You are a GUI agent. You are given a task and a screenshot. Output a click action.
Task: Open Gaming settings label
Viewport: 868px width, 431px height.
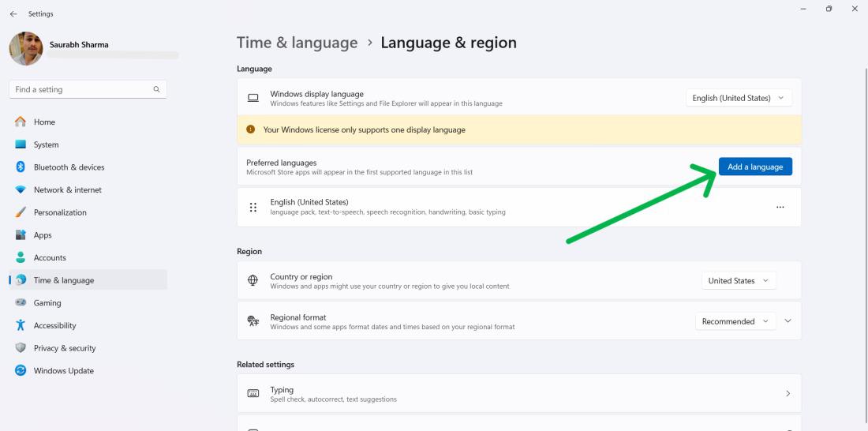[x=47, y=303]
